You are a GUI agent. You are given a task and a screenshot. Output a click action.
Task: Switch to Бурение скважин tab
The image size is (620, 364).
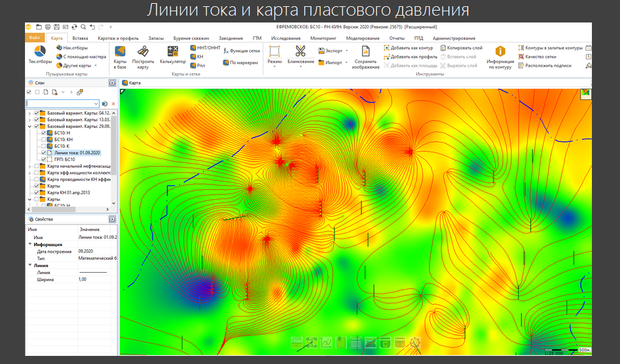pos(191,38)
